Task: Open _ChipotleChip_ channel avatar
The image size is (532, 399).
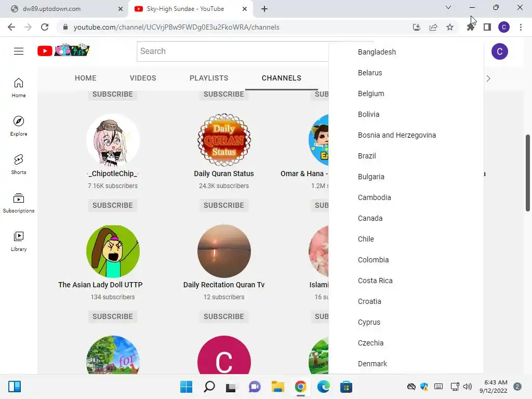Action: tap(113, 140)
